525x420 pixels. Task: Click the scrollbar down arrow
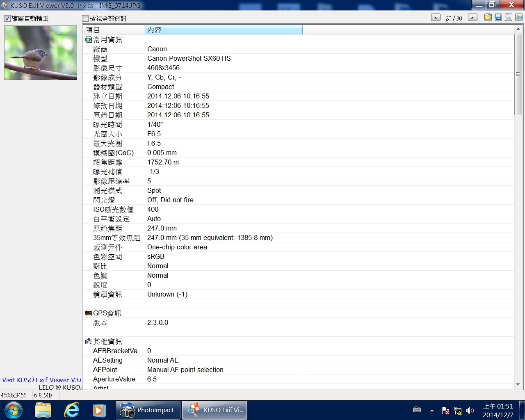(x=518, y=384)
